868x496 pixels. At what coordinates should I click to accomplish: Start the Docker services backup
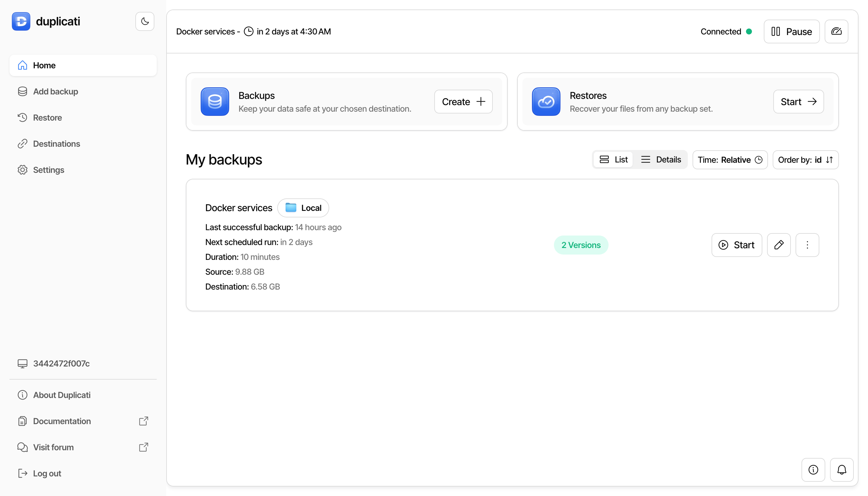[736, 245]
